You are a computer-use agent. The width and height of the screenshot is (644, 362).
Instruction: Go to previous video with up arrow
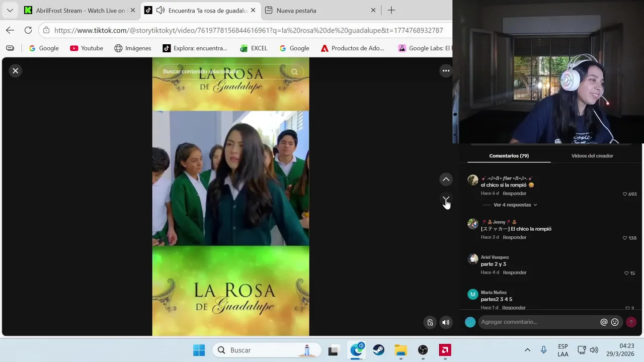click(x=446, y=179)
